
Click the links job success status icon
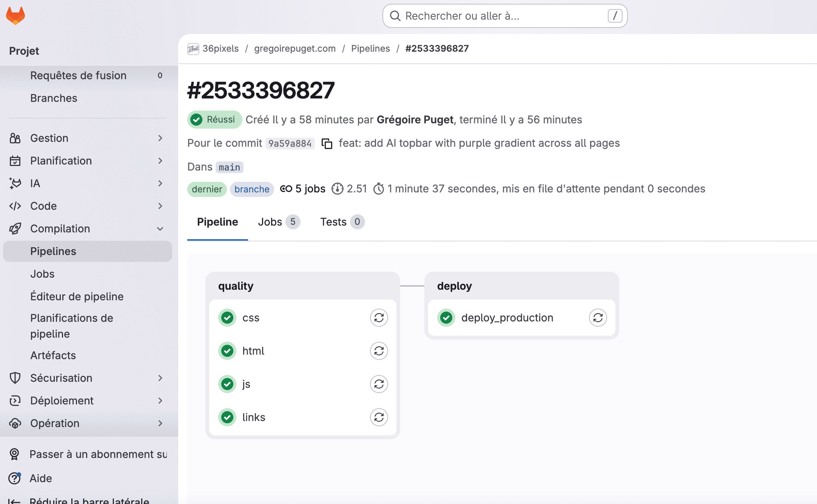[x=227, y=417]
